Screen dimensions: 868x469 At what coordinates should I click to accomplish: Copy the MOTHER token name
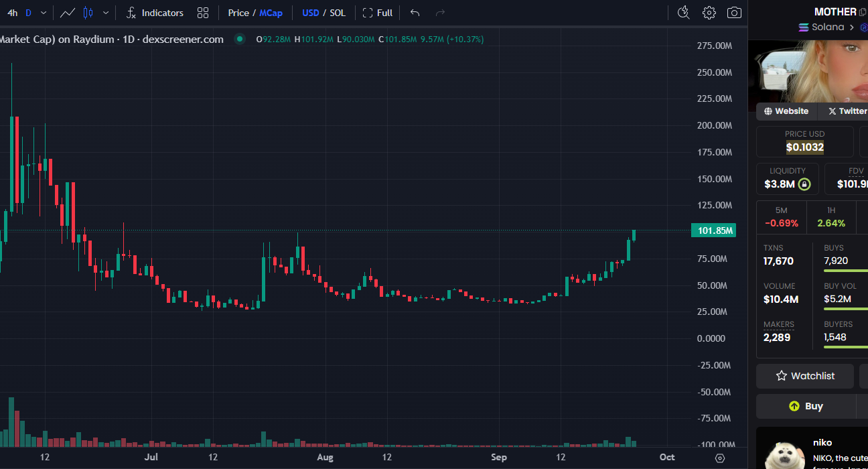coord(863,12)
